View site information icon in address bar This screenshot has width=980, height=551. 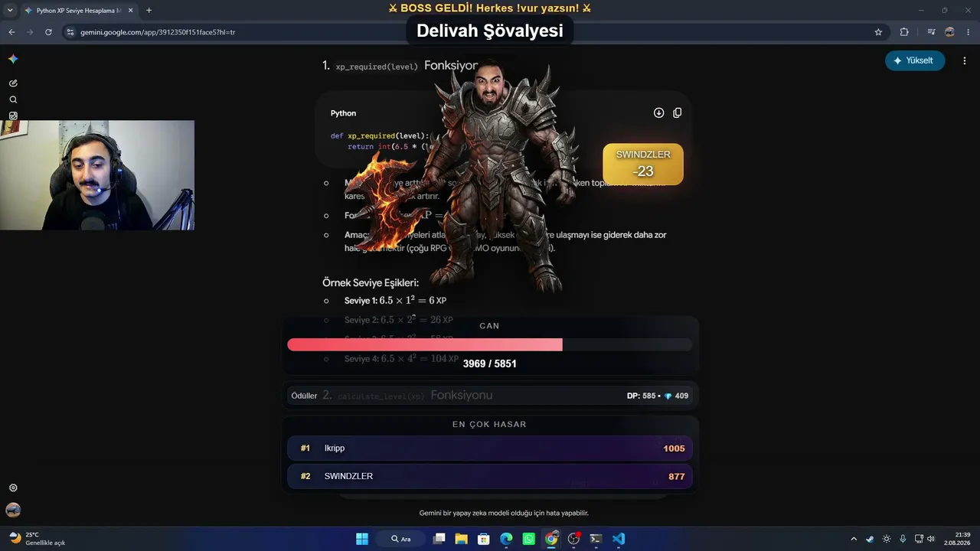pyautogui.click(x=70, y=32)
